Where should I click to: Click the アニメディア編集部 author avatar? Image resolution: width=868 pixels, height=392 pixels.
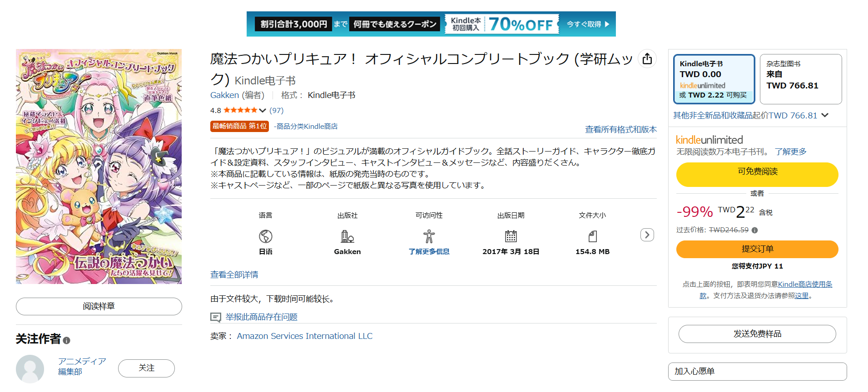[x=30, y=369]
